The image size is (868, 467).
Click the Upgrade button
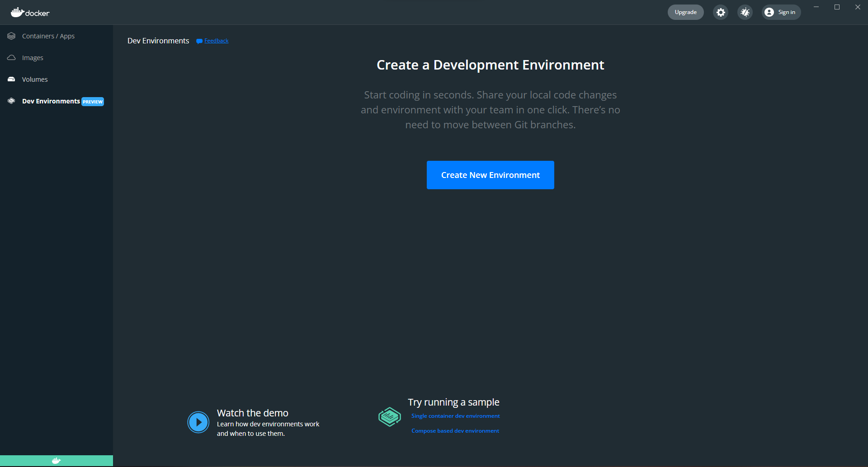point(685,12)
